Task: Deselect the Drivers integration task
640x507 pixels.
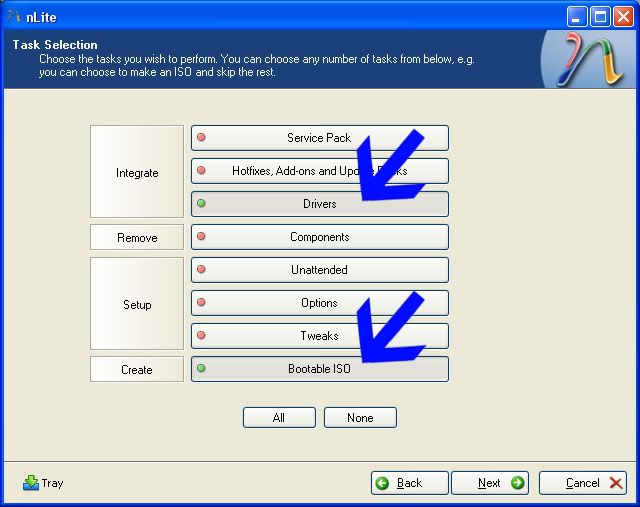Action: click(319, 204)
